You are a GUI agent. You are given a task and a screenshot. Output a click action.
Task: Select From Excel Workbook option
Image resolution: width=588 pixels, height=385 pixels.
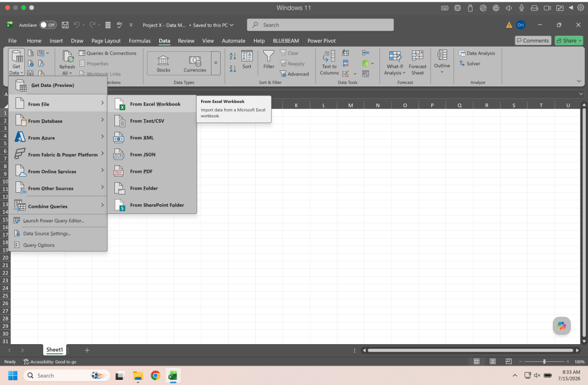tap(152, 104)
